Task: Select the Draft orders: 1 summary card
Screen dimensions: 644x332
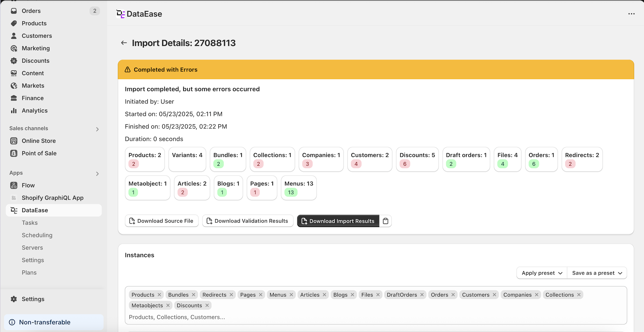Action: [x=466, y=159]
